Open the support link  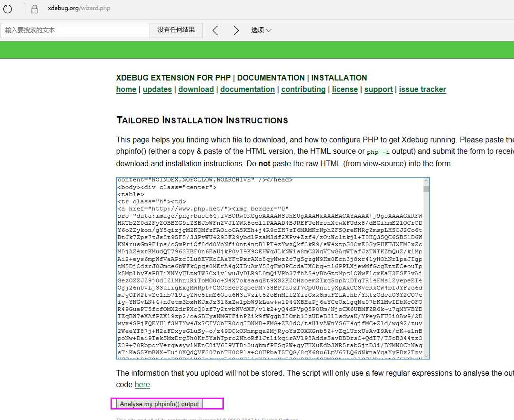click(x=378, y=90)
